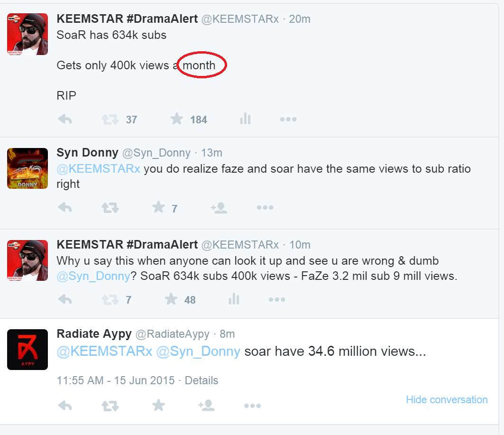Click the 37 retweet count
The width and height of the screenshot is (504, 435).
131,120
